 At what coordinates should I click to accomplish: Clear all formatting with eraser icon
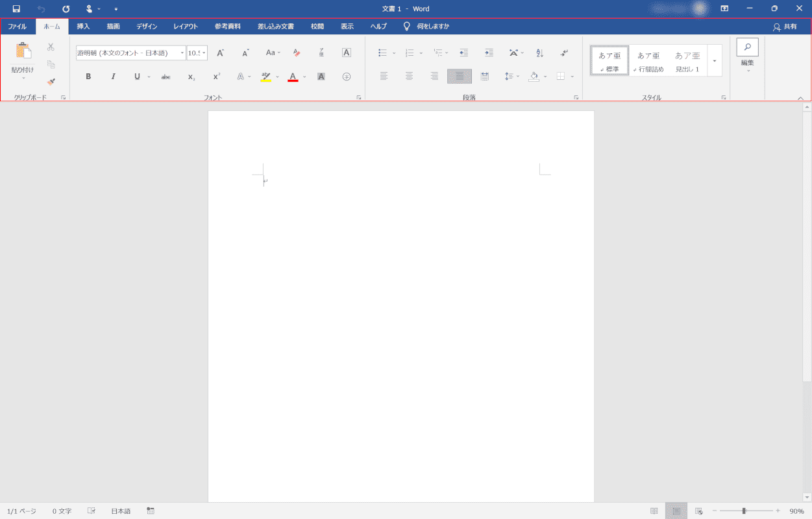click(296, 53)
